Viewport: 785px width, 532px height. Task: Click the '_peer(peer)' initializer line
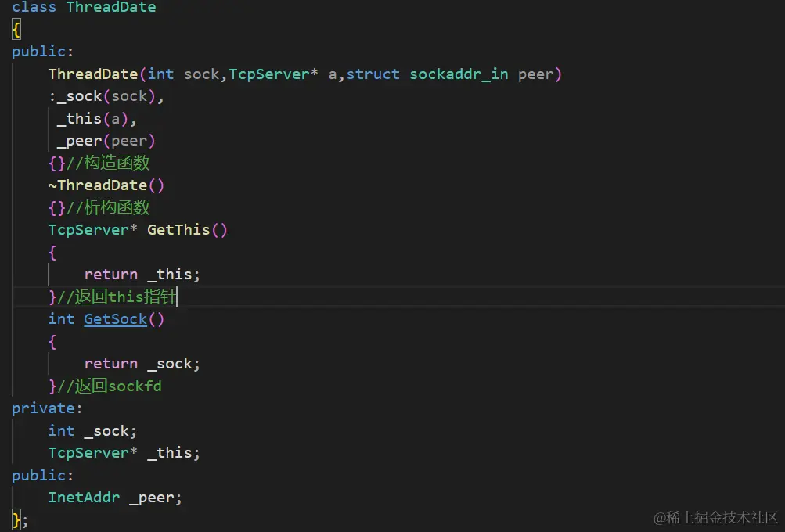coord(106,141)
